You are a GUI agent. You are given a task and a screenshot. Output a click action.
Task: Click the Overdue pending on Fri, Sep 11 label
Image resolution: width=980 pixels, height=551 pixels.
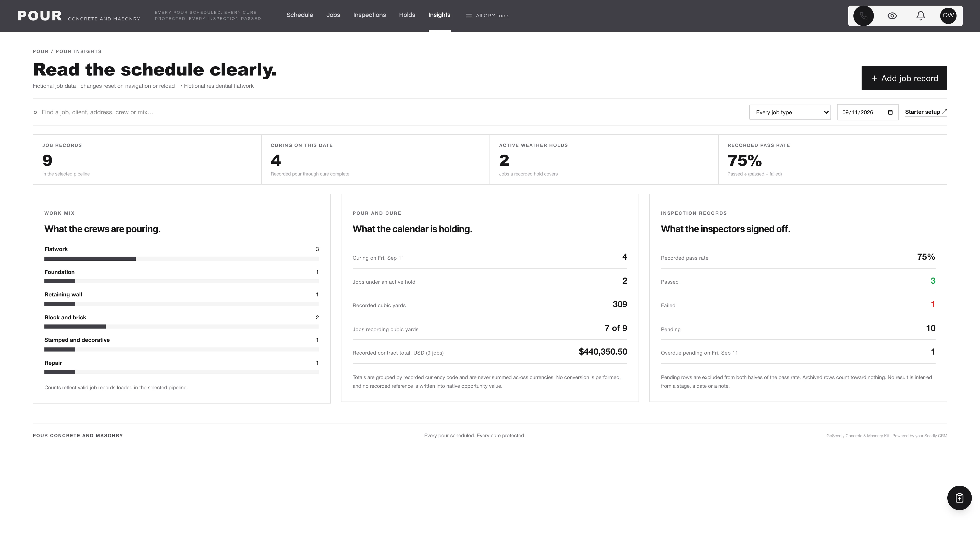pyautogui.click(x=699, y=353)
